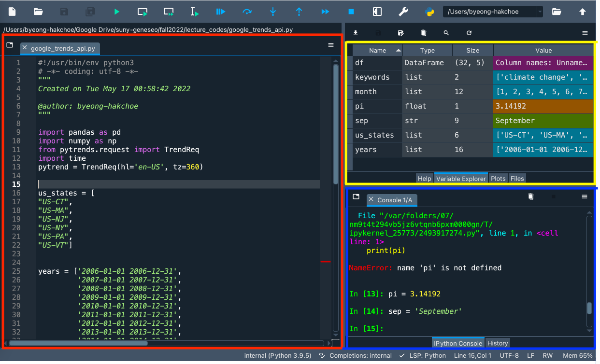Switch to the History tab

(498, 343)
